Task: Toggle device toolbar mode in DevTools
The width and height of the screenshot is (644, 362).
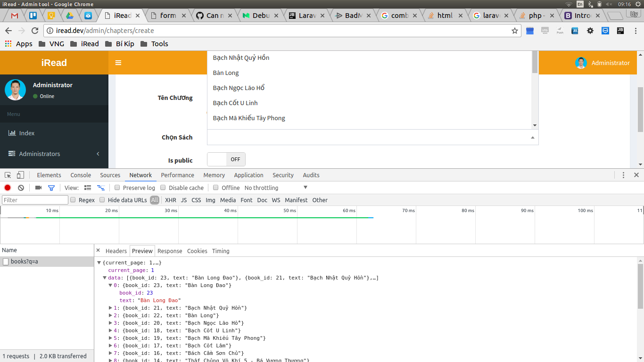Action: tap(19, 174)
